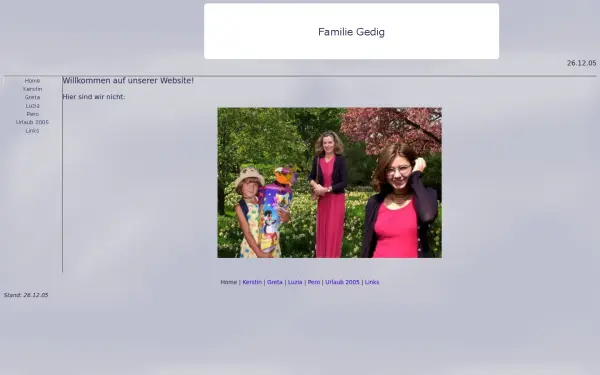Click the 'Stand: 26.12.05' footer text

coord(26,295)
